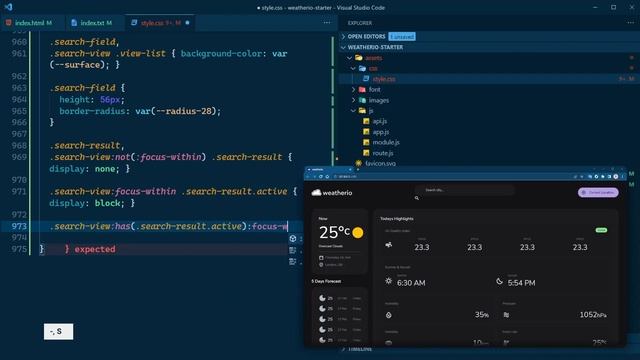Click the location pin icon in Now card
The image size is (640, 360).
pyautogui.click(x=321, y=264)
